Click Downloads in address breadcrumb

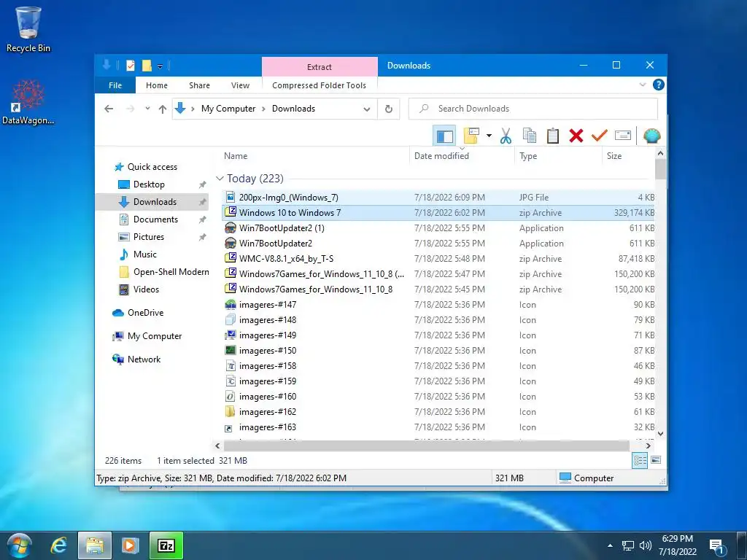(293, 109)
